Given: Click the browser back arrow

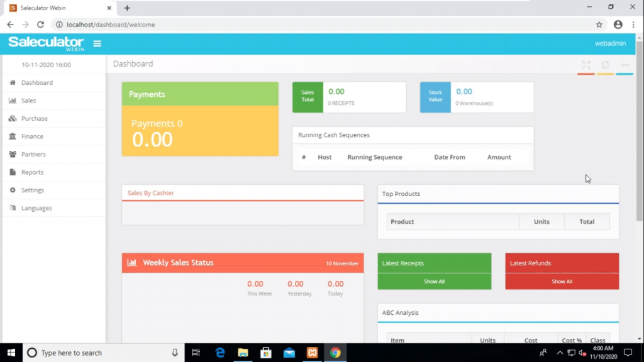Looking at the screenshot, I should pos(10,25).
